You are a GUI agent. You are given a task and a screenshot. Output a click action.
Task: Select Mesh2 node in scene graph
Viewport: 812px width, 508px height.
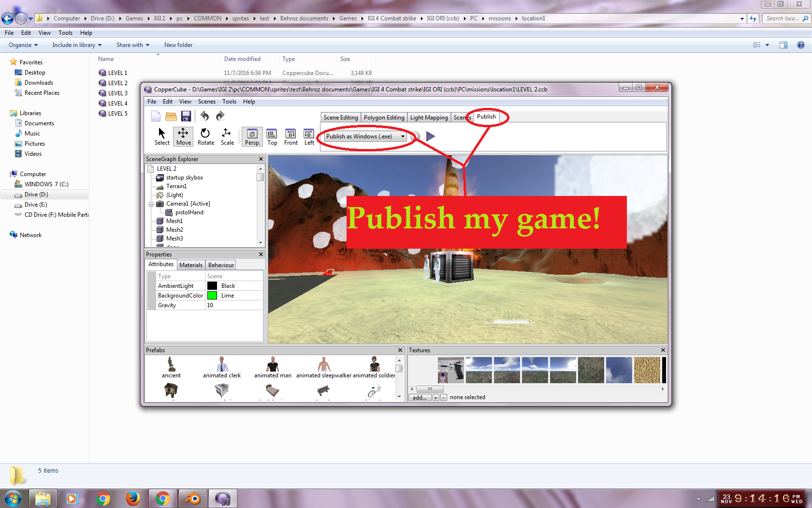pyautogui.click(x=174, y=230)
